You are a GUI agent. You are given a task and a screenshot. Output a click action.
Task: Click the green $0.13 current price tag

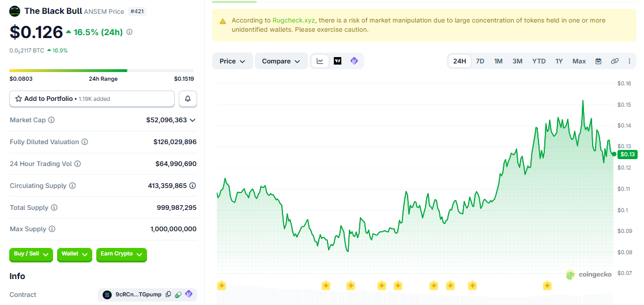(x=627, y=155)
